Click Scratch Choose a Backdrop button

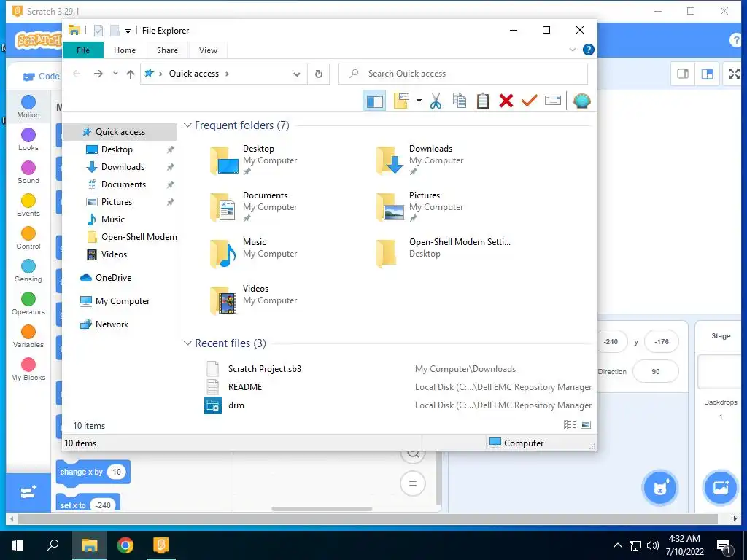click(720, 487)
